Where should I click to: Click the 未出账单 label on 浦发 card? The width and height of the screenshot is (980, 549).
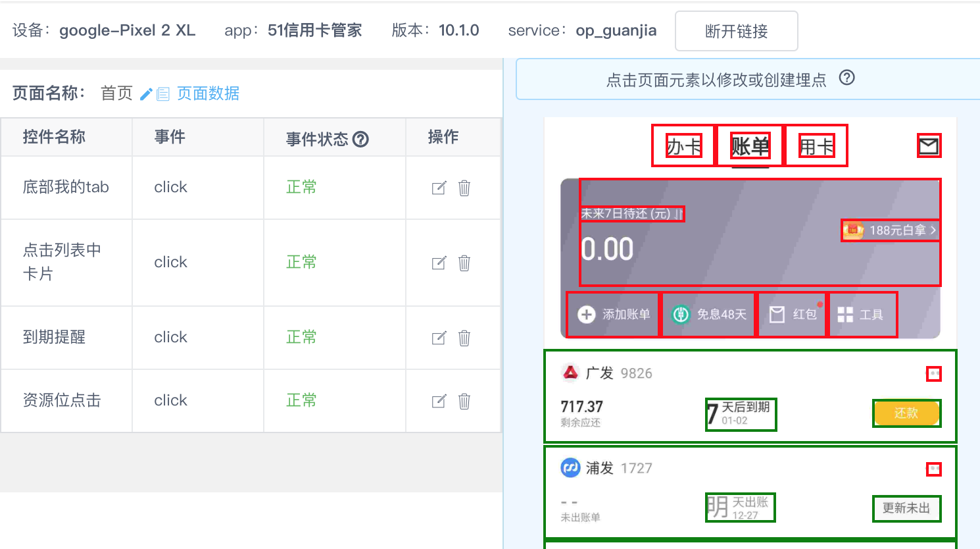(580, 517)
